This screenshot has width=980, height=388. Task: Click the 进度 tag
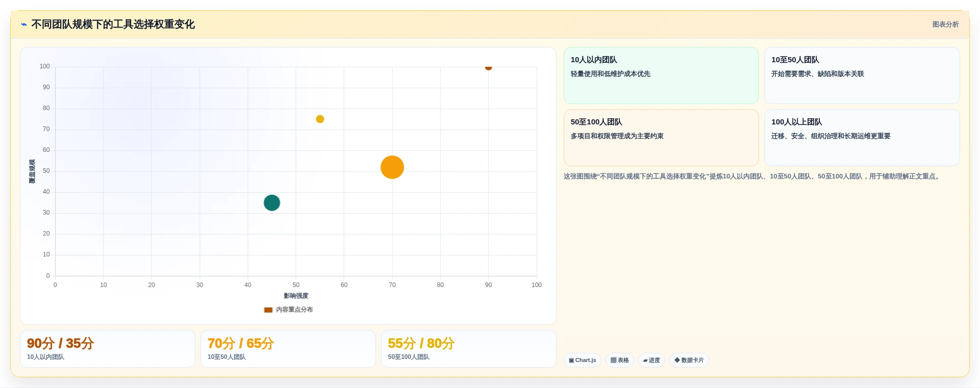point(651,360)
